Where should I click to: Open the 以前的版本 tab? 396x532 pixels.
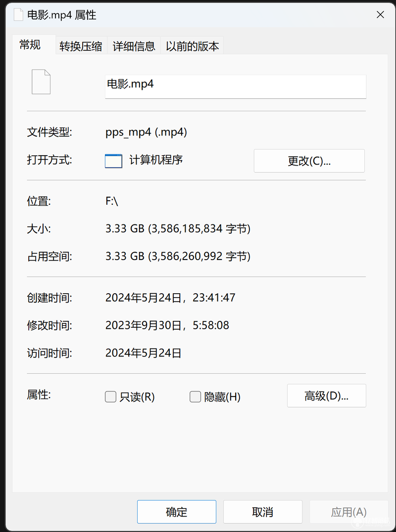pyautogui.click(x=192, y=46)
